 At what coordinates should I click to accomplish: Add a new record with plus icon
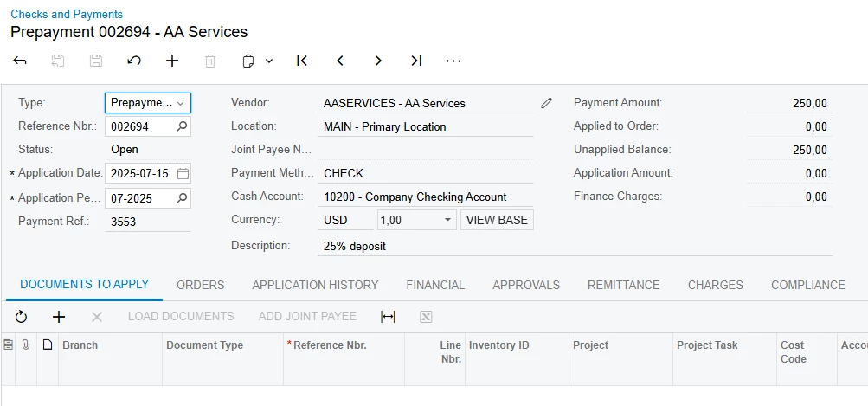[x=172, y=61]
